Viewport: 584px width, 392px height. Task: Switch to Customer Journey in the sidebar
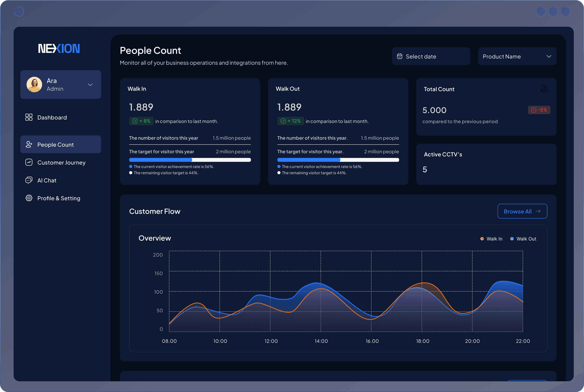(61, 162)
